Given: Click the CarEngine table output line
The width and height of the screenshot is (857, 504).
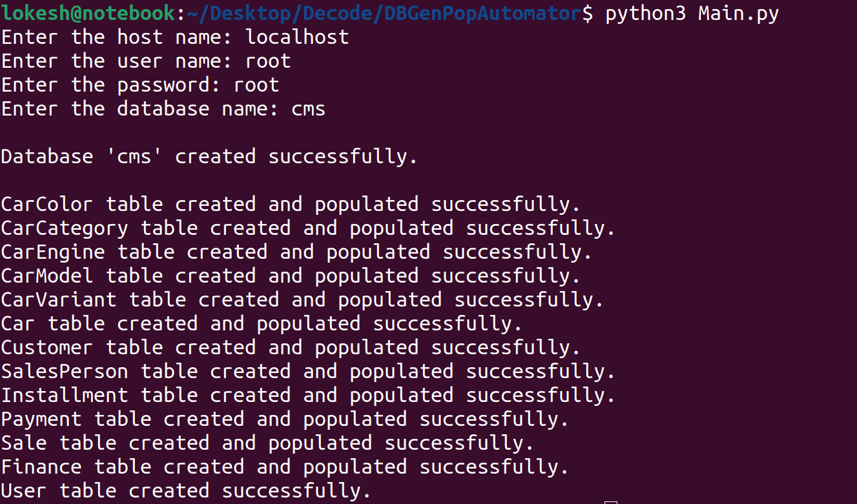Looking at the screenshot, I should [296, 252].
